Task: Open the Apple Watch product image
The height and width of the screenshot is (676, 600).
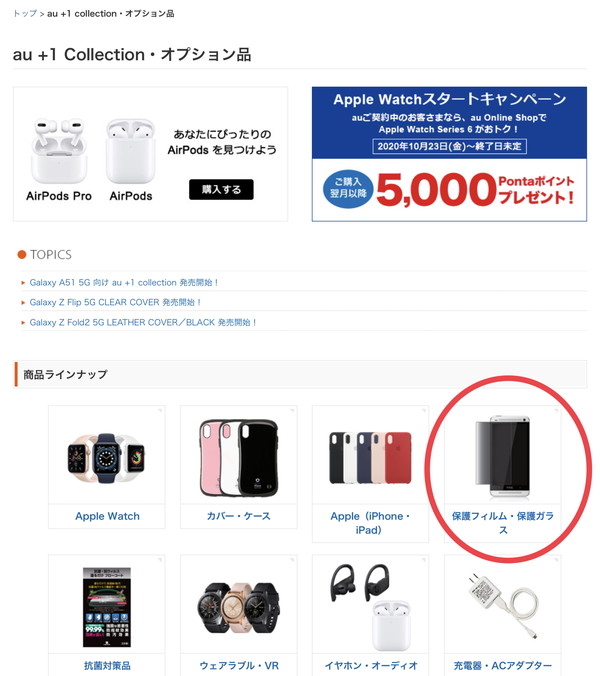Action: point(106,458)
